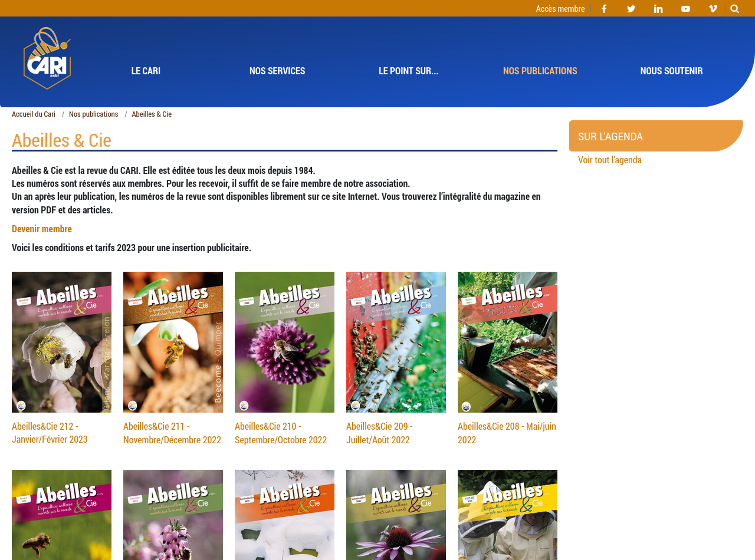The image size is (755, 560).
Task: Click the Devenir membre link
Action: [x=42, y=229]
